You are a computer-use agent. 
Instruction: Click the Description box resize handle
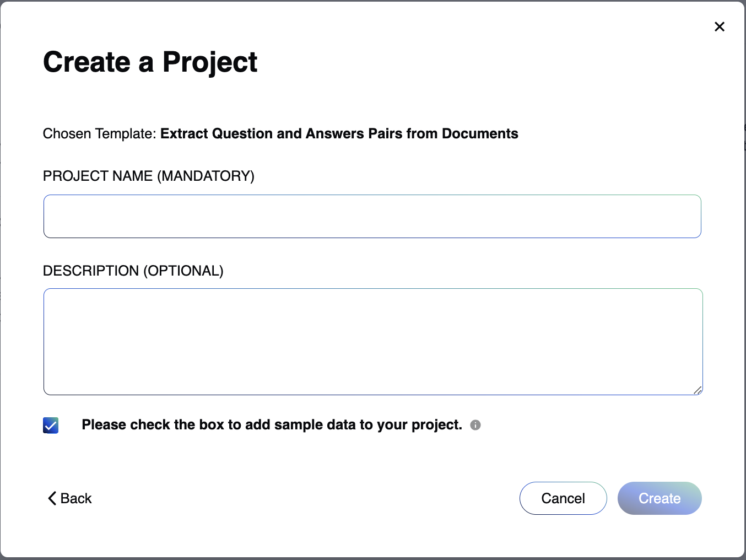pyautogui.click(x=698, y=390)
